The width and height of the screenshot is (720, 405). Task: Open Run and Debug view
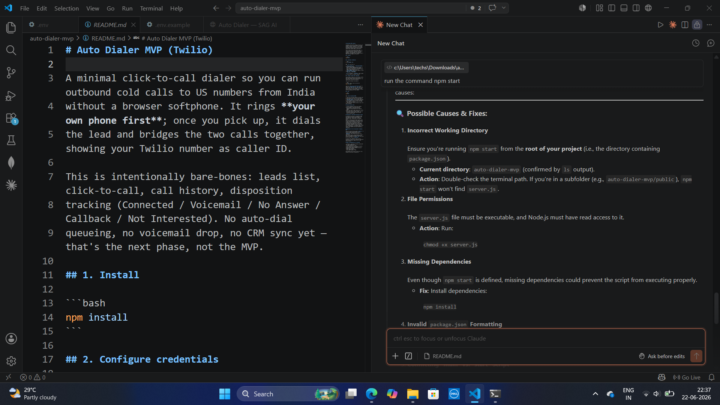[x=11, y=96]
